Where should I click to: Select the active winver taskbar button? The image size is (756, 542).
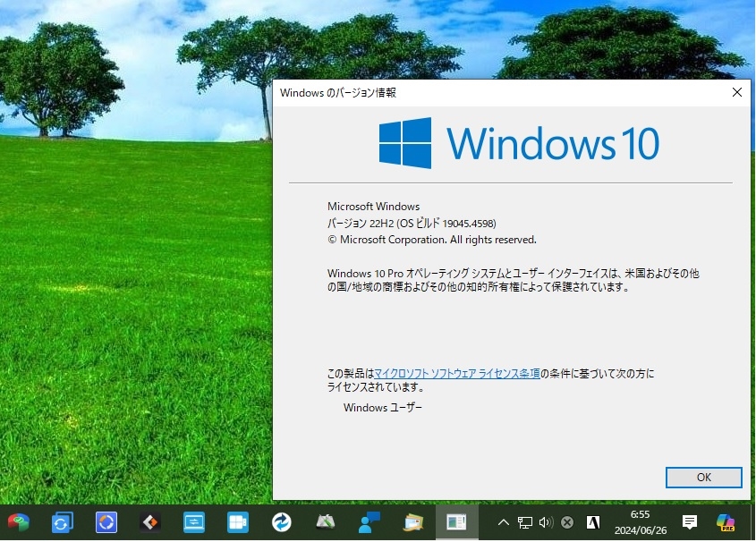click(x=456, y=522)
